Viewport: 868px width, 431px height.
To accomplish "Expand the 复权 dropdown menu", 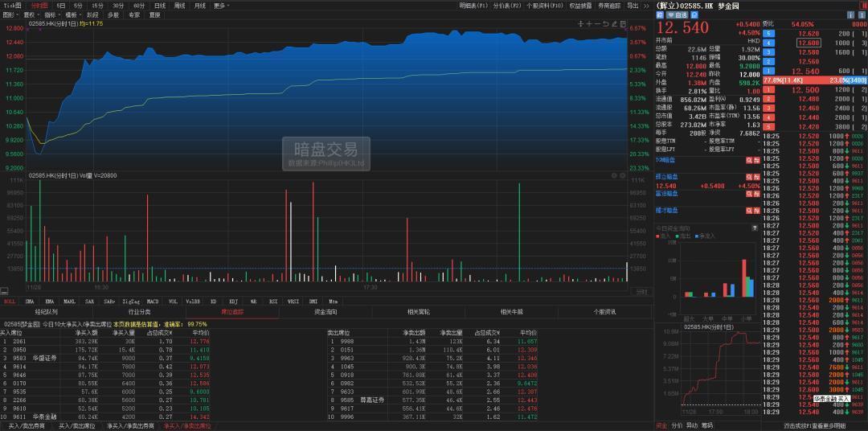I will pos(31,14).
